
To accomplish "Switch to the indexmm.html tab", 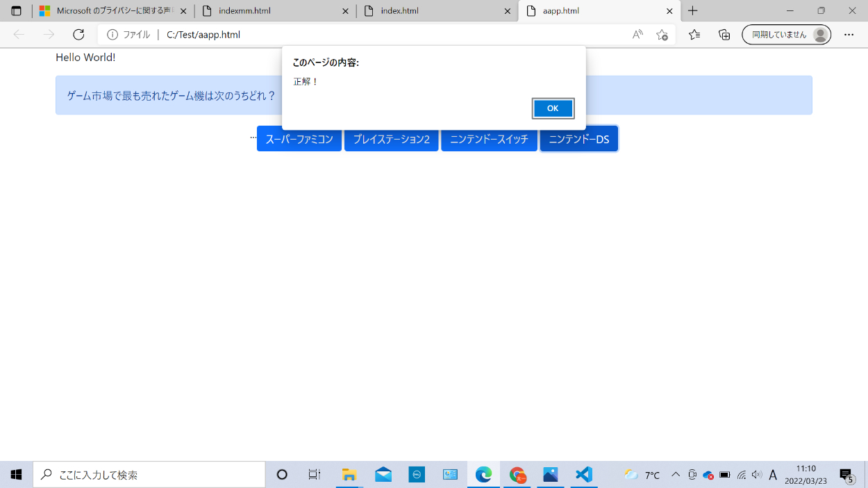I will click(271, 11).
